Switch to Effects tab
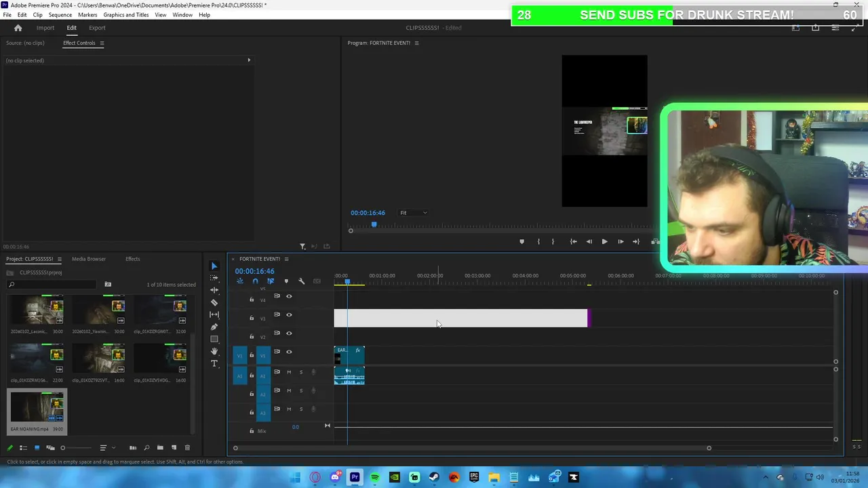This screenshot has height=488, width=868. (x=133, y=259)
